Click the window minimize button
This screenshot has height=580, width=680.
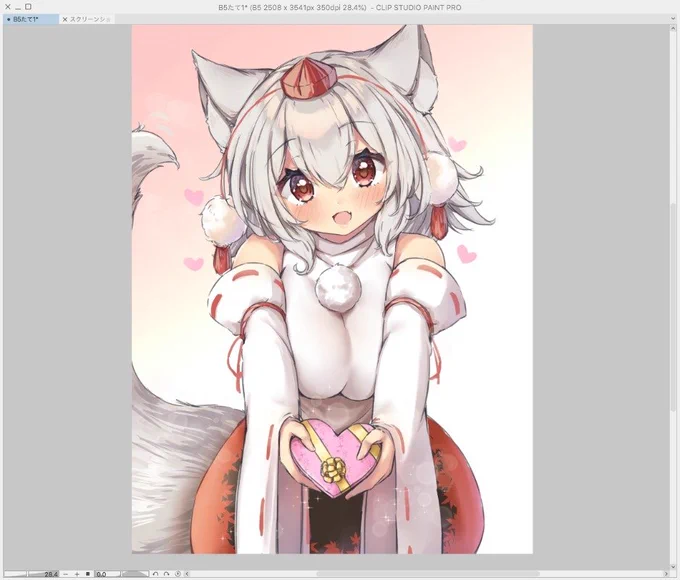(x=18, y=7)
